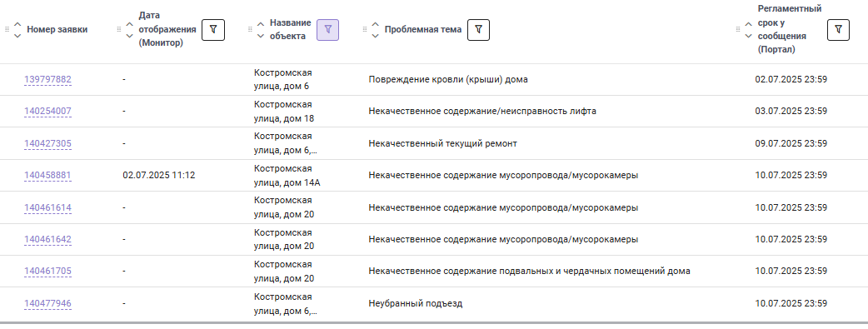
Task: Open filter for Дата отображения (Монитор) column
Action: 213,29
